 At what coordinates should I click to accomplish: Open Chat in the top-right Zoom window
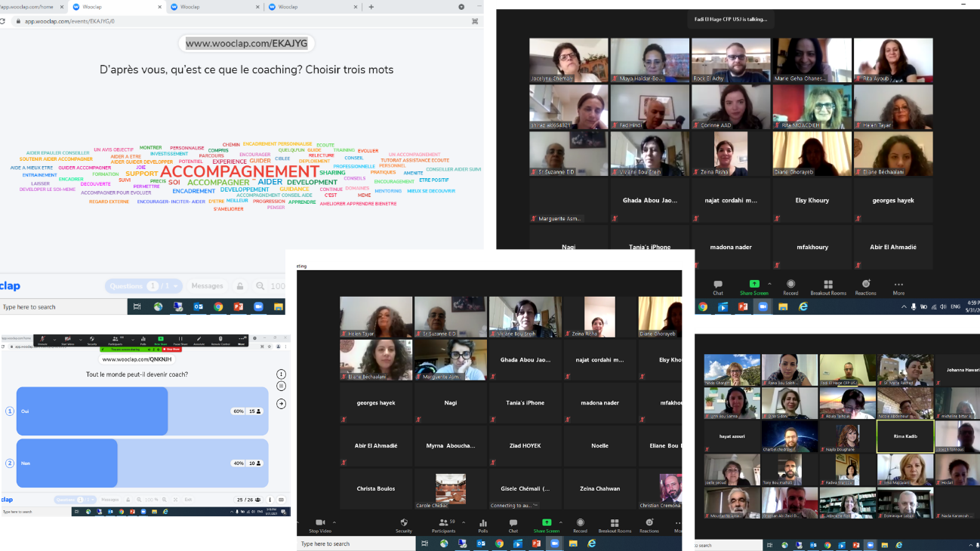718,288
